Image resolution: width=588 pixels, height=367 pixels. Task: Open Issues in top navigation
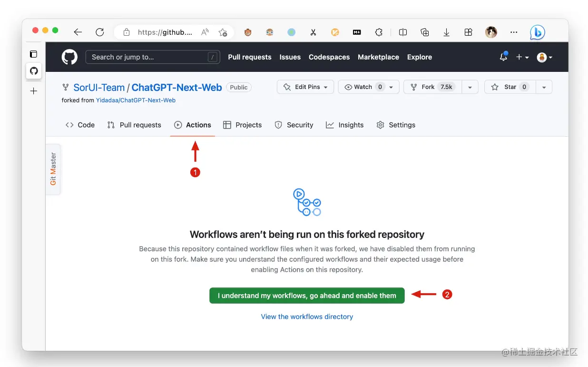[290, 57]
